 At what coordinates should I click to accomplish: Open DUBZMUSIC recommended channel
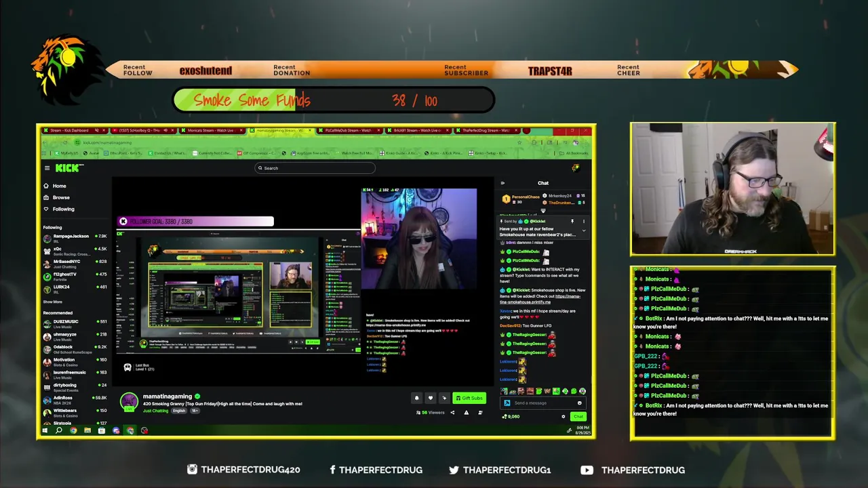pyautogui.click(x=75, y=323)
